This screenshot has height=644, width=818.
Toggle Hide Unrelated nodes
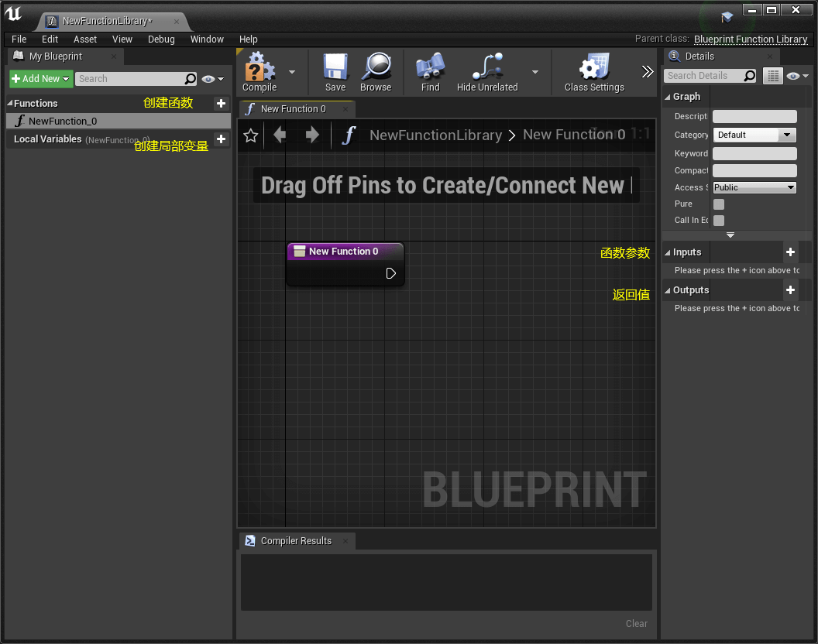487,72
